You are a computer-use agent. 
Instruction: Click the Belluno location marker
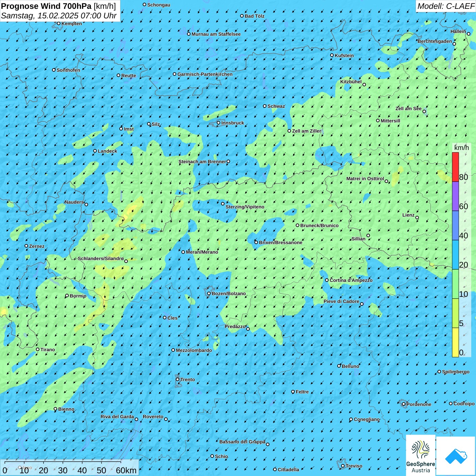click(339, 366)
